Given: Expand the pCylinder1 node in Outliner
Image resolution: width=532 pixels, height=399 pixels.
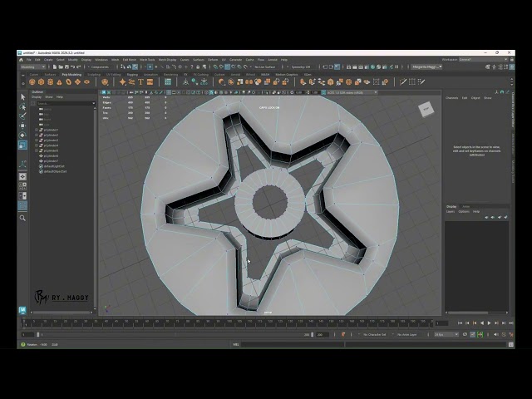Looking at the screenshot, I should (x=37, y=130).
